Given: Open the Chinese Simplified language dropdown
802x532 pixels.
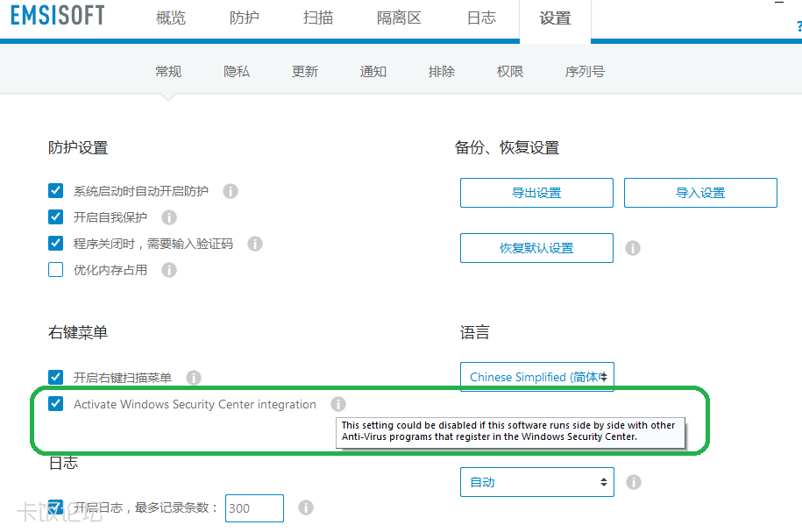Looking at the screenshot, I should 536,377.
